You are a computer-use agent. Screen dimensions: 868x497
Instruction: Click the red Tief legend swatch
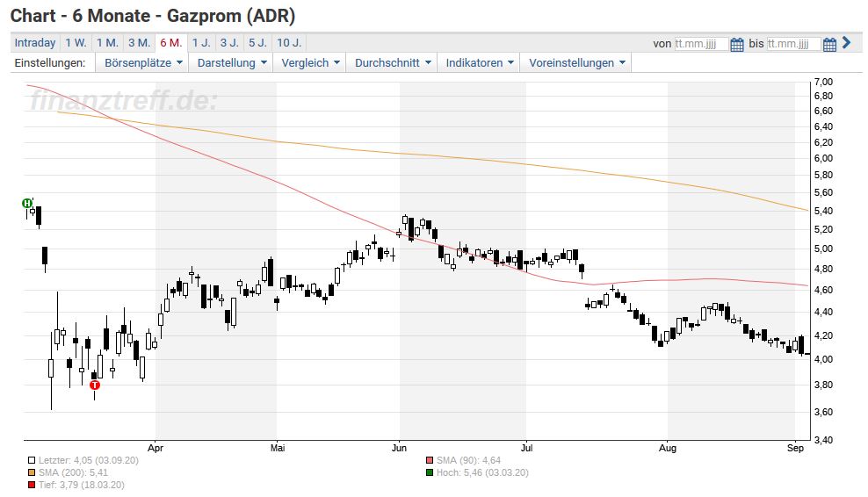point(32,485)
